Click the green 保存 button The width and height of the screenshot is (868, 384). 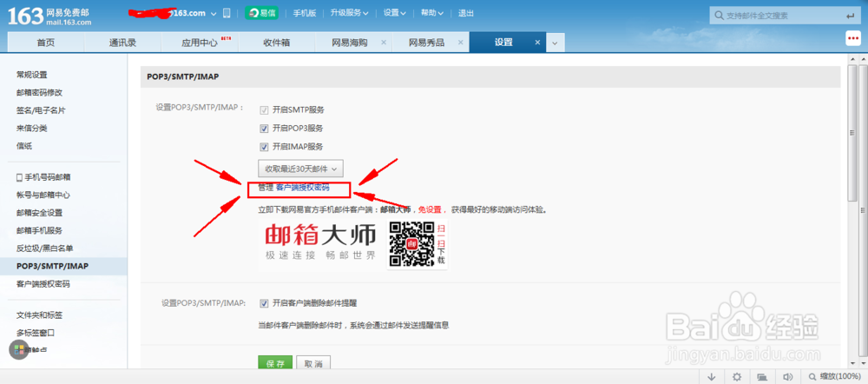[x=275, y=363]
